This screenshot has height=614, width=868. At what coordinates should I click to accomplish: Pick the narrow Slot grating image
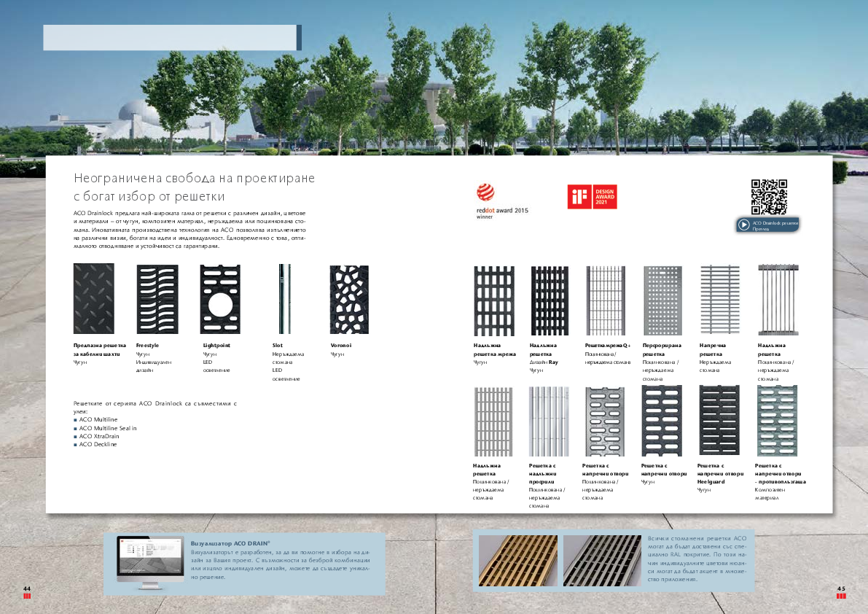tap(283, 299)
